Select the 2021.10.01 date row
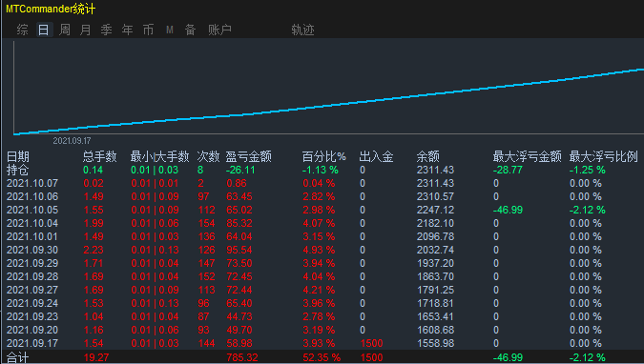 322,236
